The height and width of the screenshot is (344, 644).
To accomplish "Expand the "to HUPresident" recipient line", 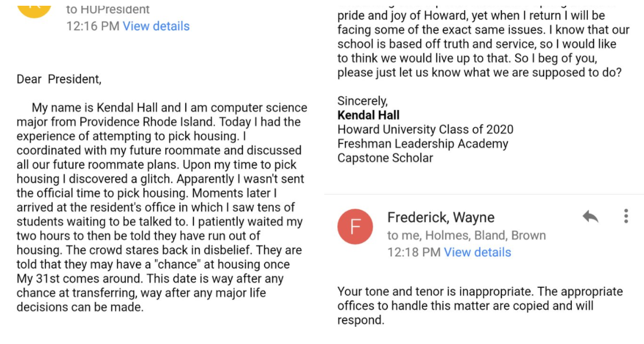I will pos(108,9).
